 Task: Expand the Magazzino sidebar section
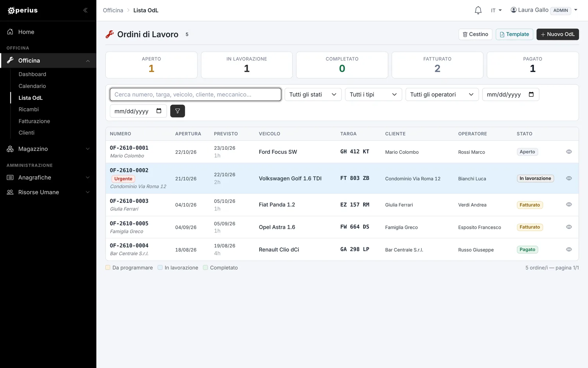coord(48,149)
